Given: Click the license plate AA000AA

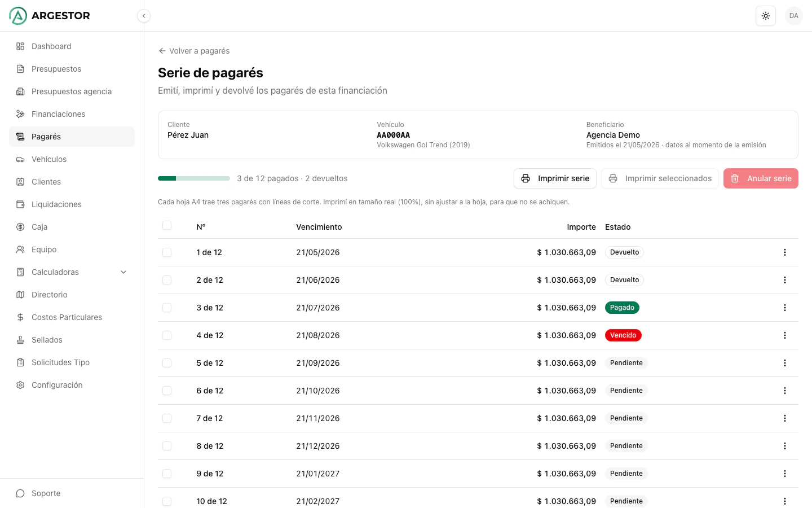Looking at the screenshot, I should [394, 135].
